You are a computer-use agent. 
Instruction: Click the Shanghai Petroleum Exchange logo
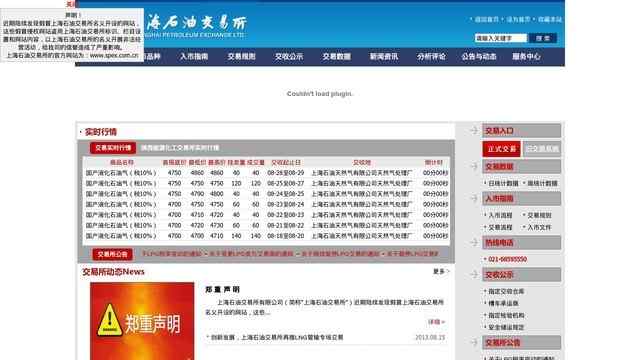196,26
